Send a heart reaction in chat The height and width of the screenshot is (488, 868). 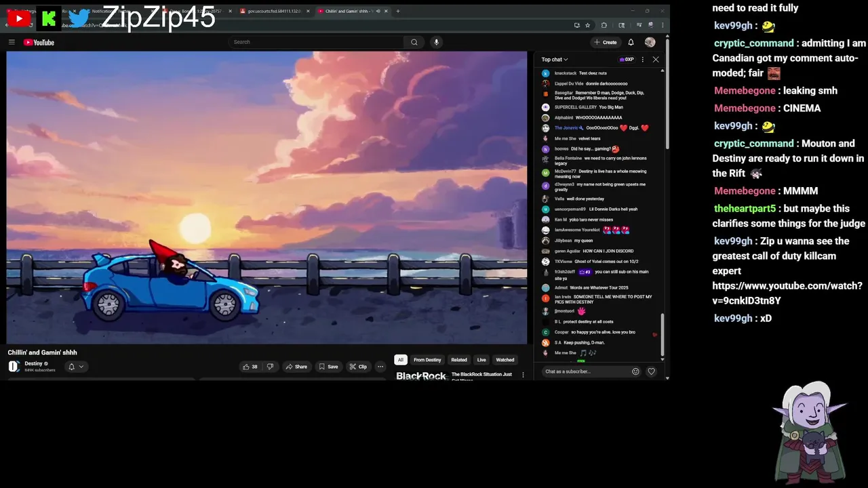point(651,371)
